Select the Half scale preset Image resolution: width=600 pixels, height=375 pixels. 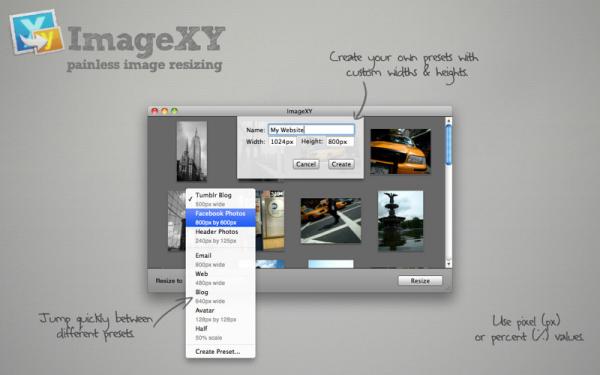tap(220, 333)
